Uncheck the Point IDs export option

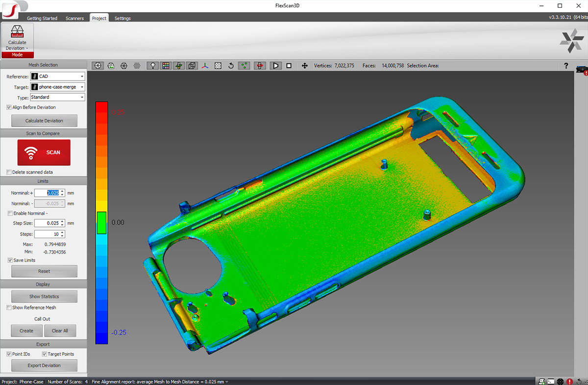click(8, 354)
